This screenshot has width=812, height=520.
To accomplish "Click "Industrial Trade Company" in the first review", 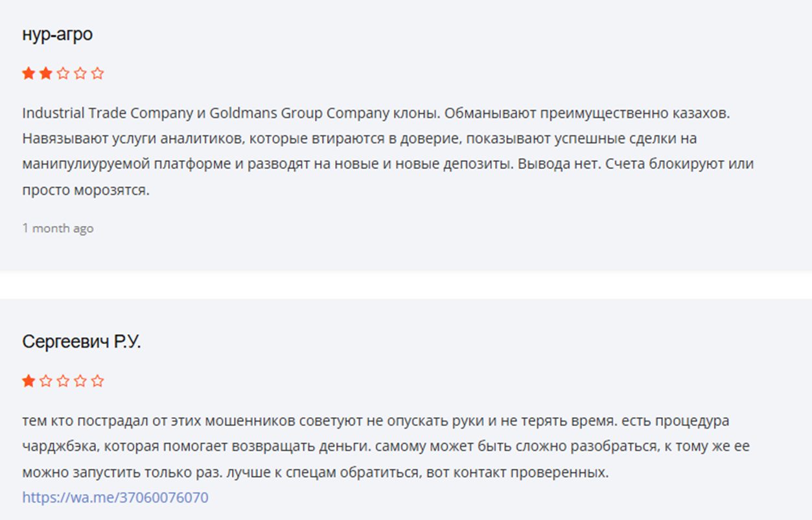I will pyautogui.click(x=106, y=113).
